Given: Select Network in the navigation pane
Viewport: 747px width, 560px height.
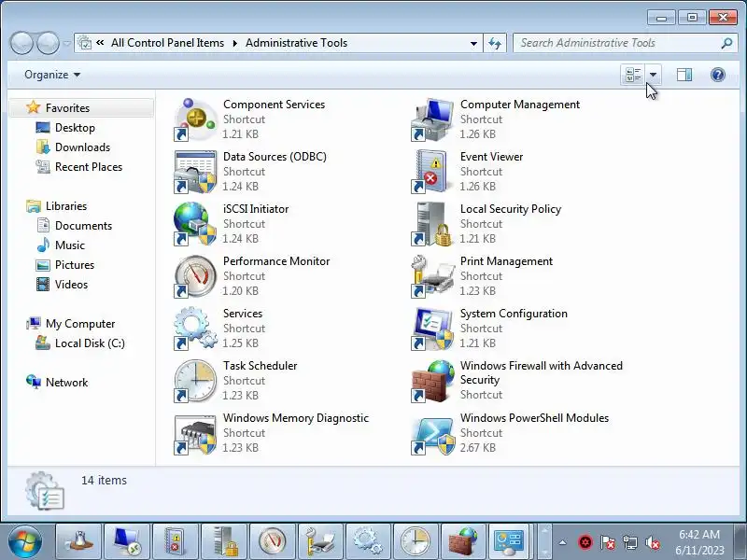Looking at the screenshot, I should click(66, 382).
